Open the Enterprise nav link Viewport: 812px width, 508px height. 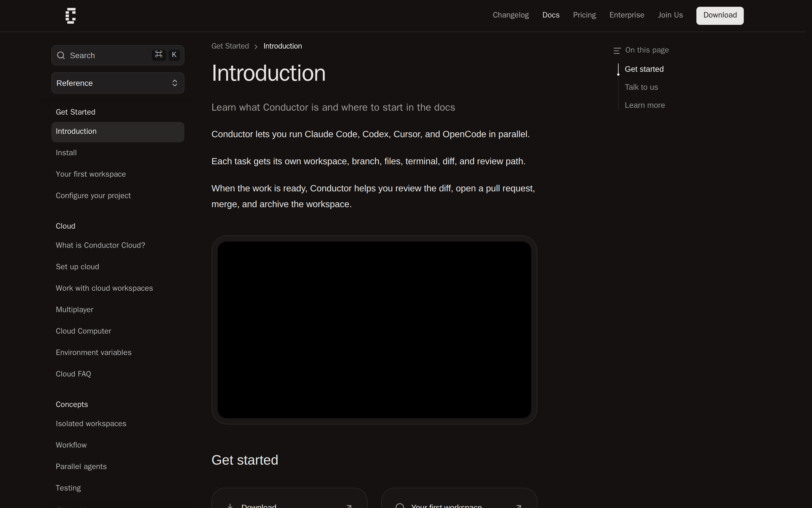pyautogui.click(x=627, y=15)
